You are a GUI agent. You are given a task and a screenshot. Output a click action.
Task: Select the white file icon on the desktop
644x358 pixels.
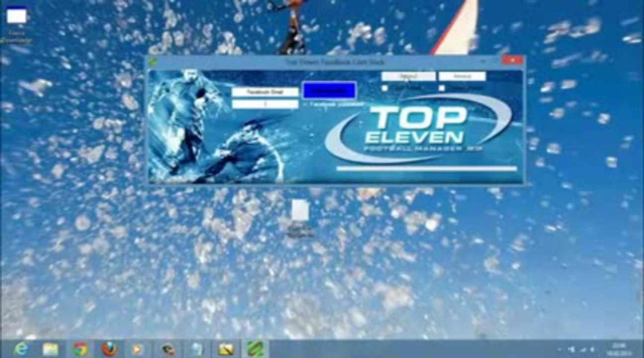300,218
